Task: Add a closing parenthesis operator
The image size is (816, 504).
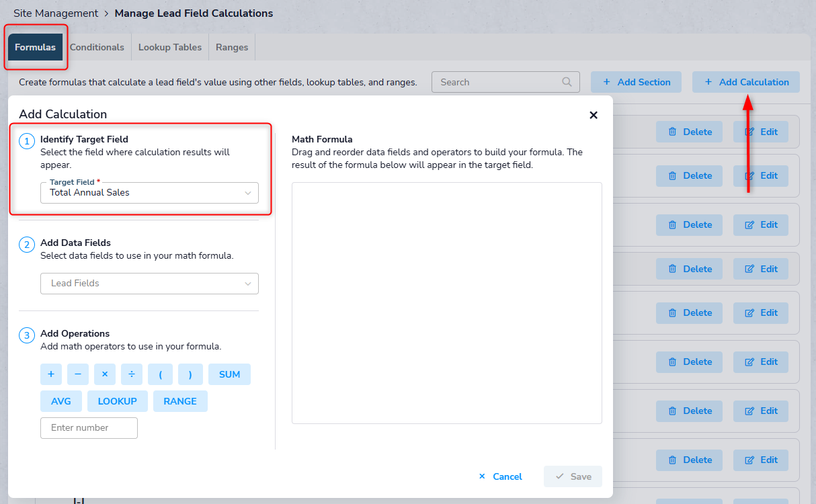Action: [190, 374]
